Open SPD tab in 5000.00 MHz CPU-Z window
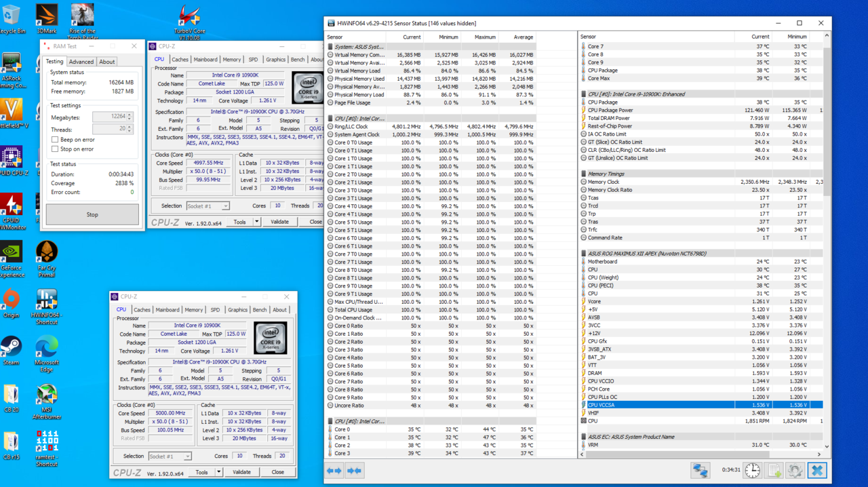868x487 pixels. coord(215,310)
